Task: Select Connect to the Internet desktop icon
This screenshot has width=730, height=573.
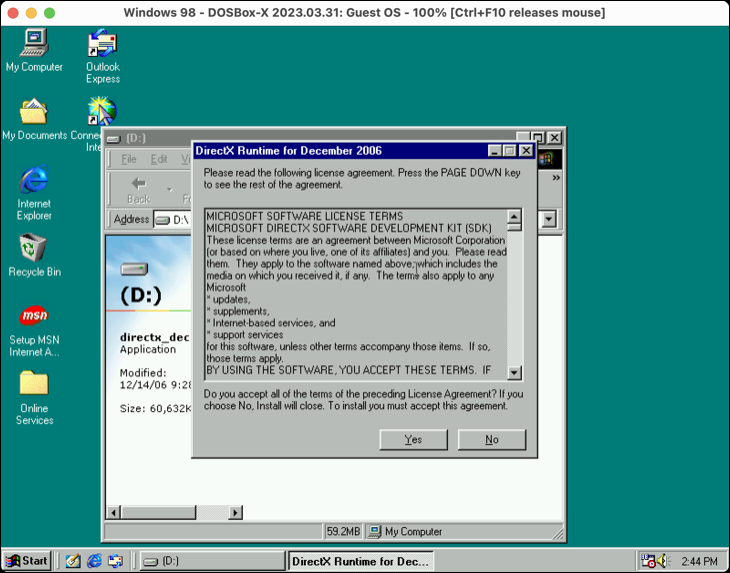Action: [x=102, y=111]
